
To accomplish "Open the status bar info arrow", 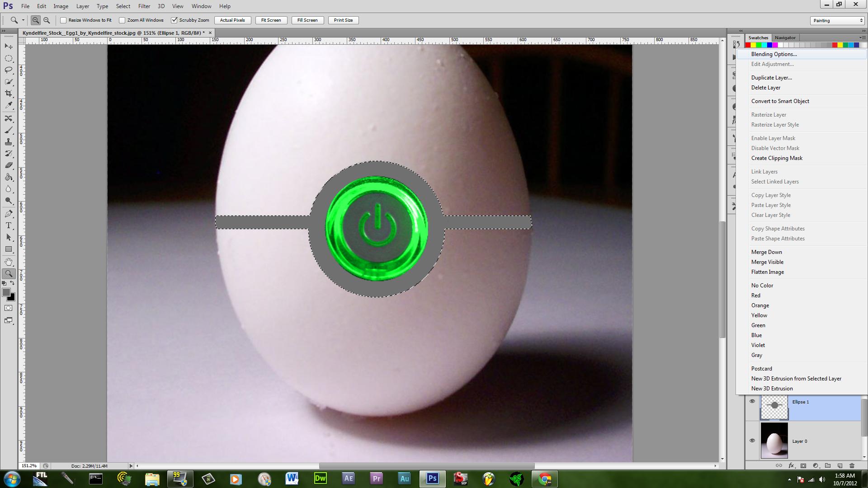I will tap(131, 466).
